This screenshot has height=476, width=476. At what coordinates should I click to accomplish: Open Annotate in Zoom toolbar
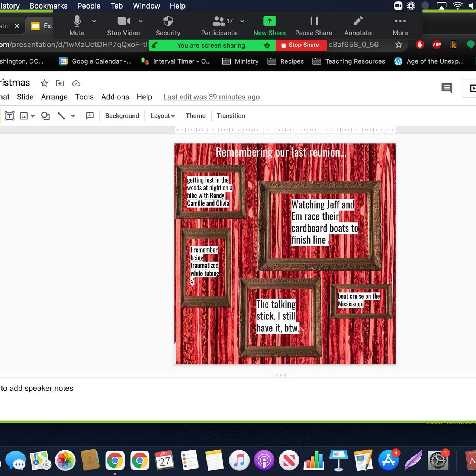(357, 26)
